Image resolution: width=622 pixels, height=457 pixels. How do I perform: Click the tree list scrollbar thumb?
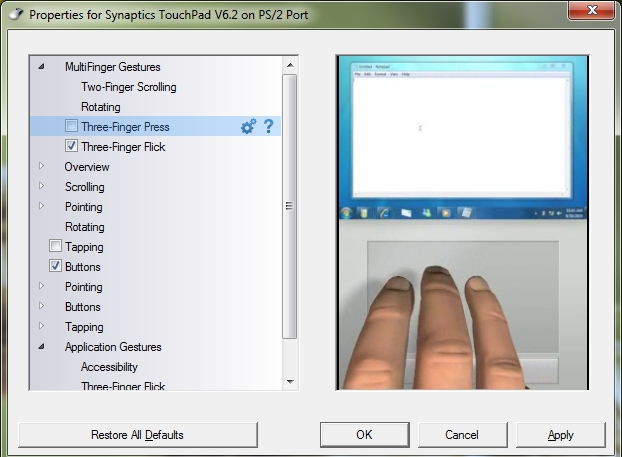290,206
